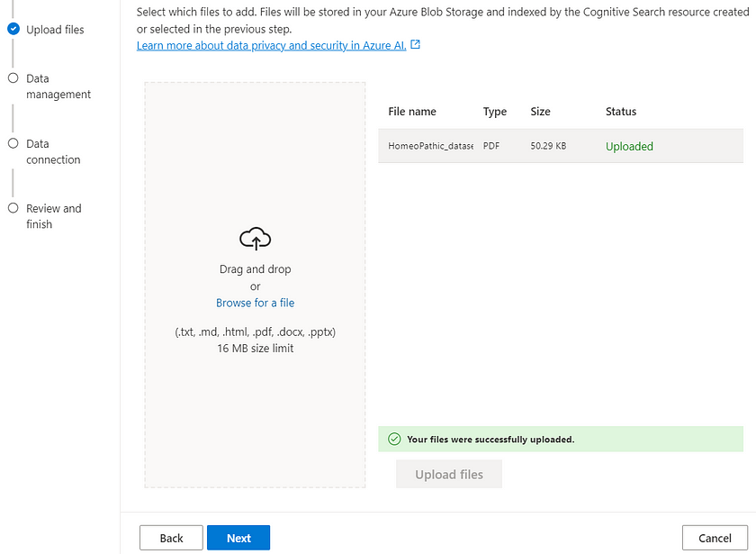This screenshot has width=756, height=554.
Task: Select the Data management step circle
Action: [13, 78]
